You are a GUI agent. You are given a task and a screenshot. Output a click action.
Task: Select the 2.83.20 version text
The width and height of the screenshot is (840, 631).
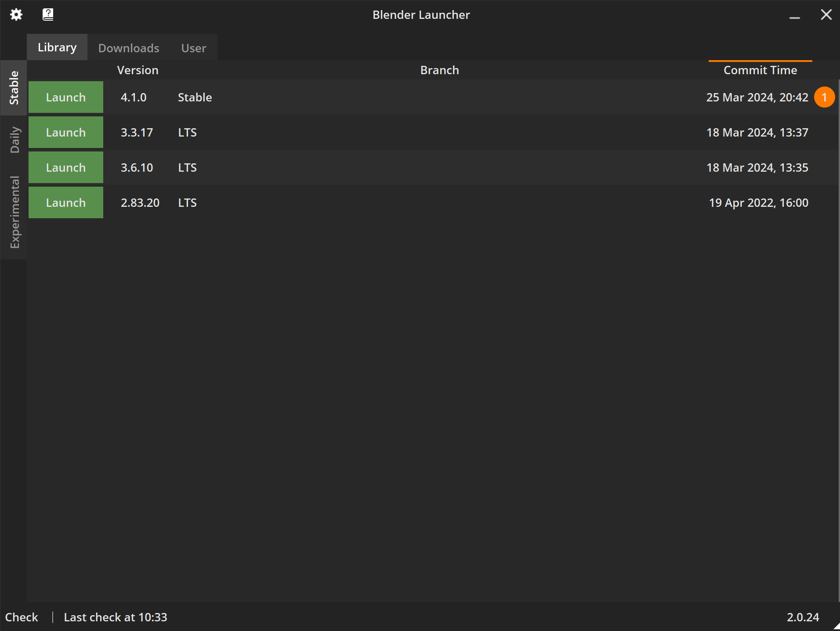[x=140, y=202]
